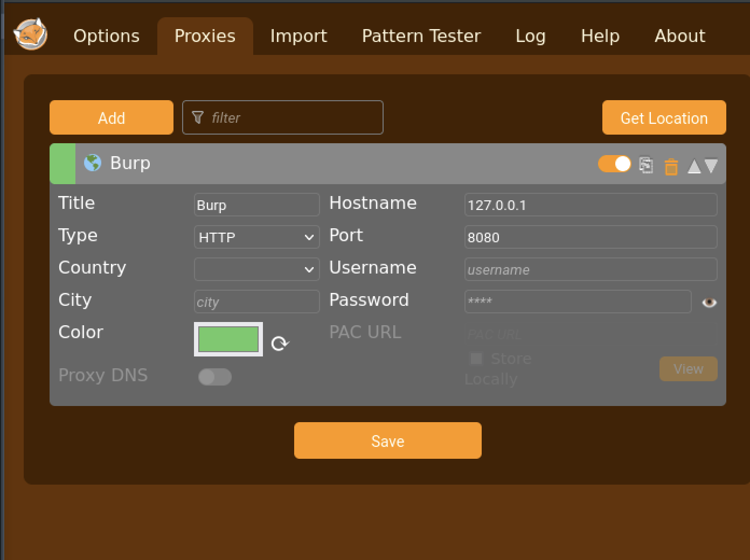Click the funnel icon in filter box

[198, 117]
